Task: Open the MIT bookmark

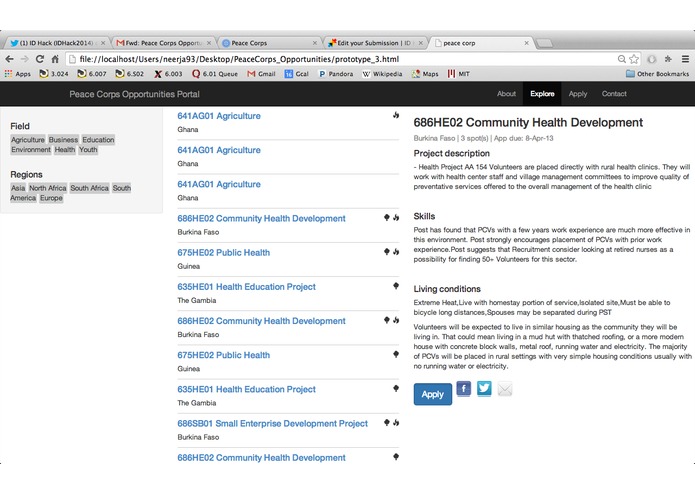Action: [x=458, y=74]
